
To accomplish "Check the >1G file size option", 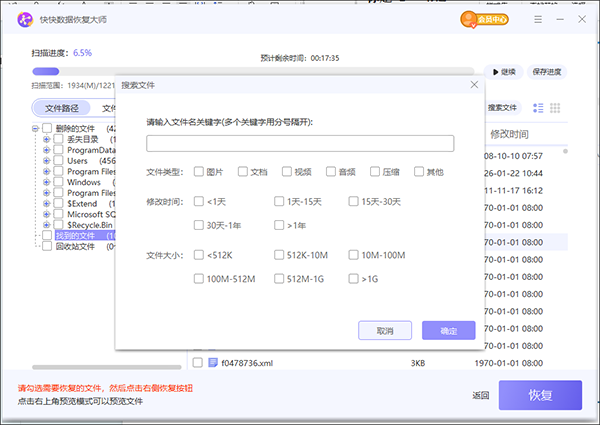I will click(x=353, y=278).
